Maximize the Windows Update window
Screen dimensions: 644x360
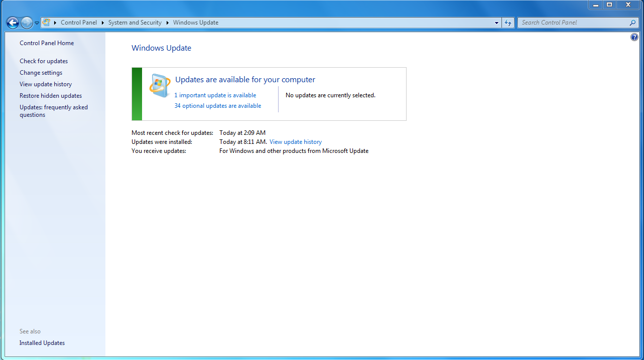pos(609,5)
